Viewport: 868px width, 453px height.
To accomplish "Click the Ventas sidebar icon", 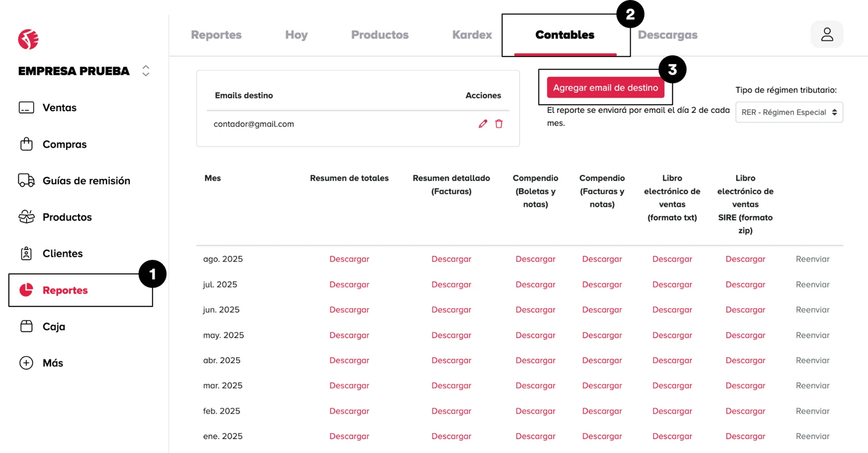I will tap(27, 107).
